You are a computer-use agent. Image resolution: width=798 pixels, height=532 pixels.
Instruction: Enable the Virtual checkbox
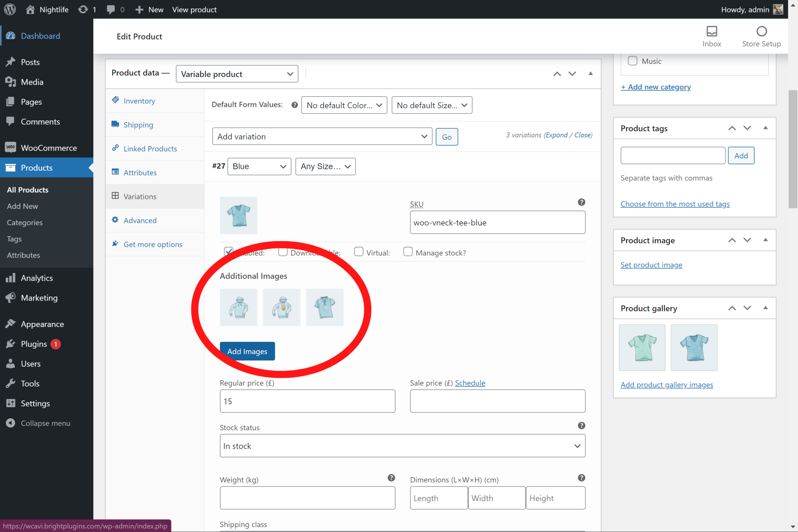358,252
